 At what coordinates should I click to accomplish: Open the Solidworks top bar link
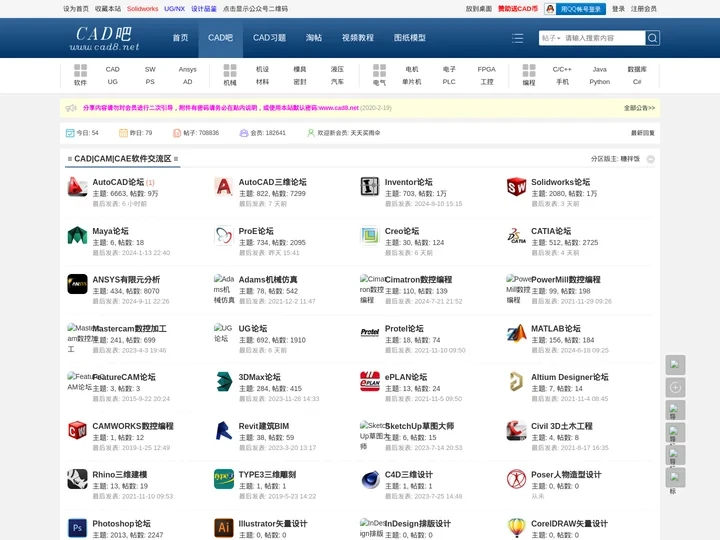142,9
